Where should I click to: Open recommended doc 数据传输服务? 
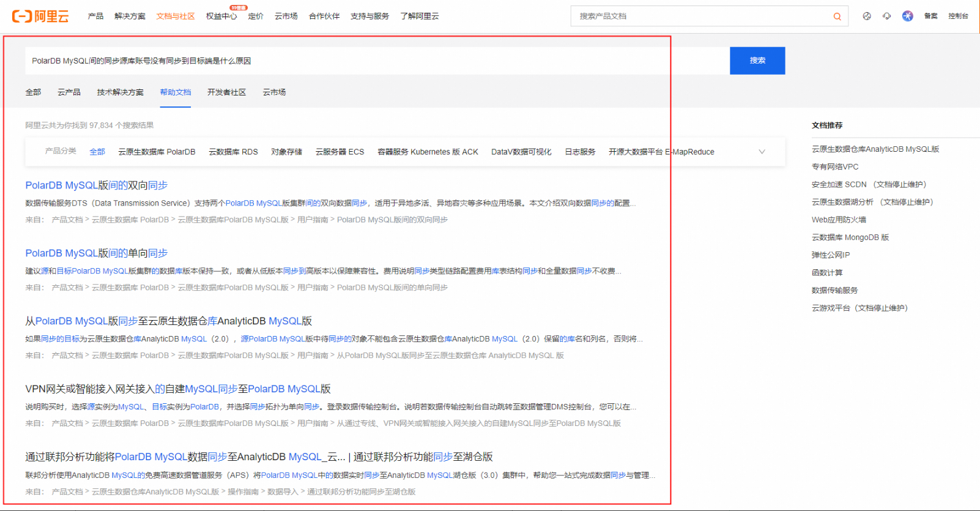coord(835,291)
